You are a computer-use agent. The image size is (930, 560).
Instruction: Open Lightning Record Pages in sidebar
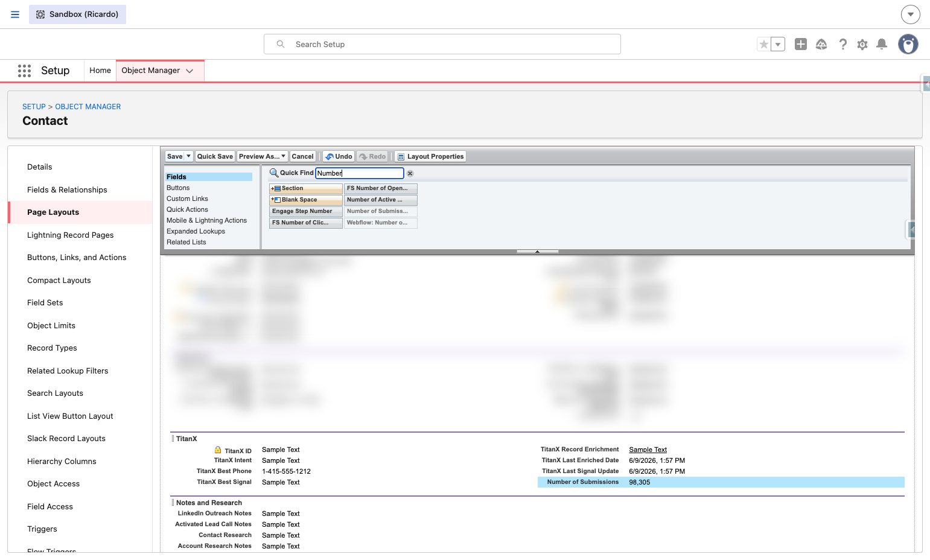point(71,235)
